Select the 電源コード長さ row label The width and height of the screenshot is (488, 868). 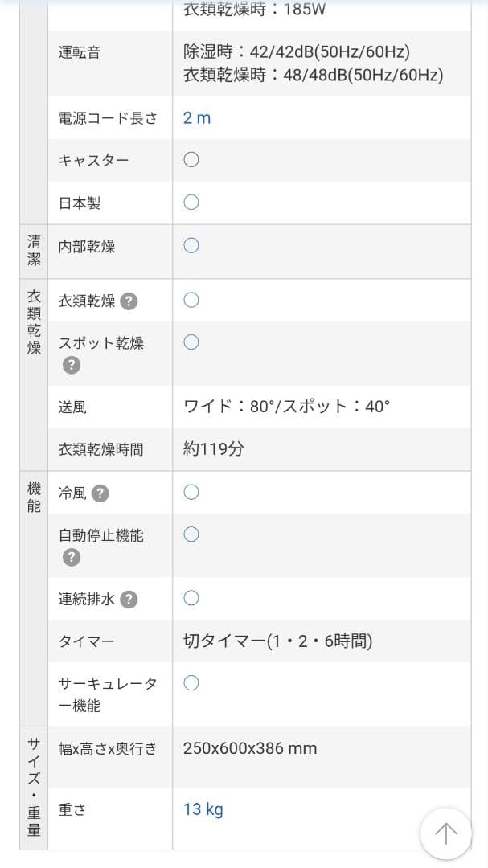coord(109,118)
